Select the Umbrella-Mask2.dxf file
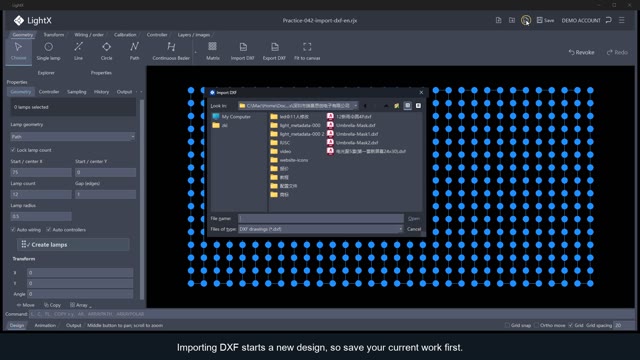The height and width of the screenshot is (360, 640). click(x=352, y=142)
